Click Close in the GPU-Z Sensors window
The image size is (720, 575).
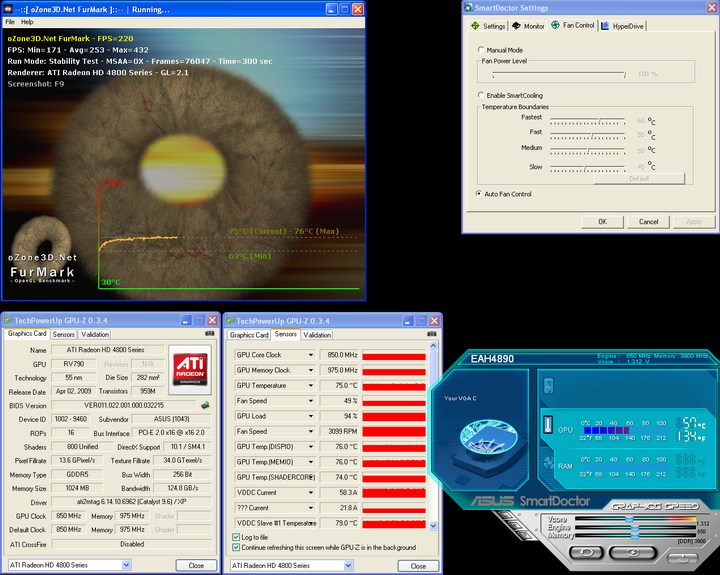[x=418, y=566]
